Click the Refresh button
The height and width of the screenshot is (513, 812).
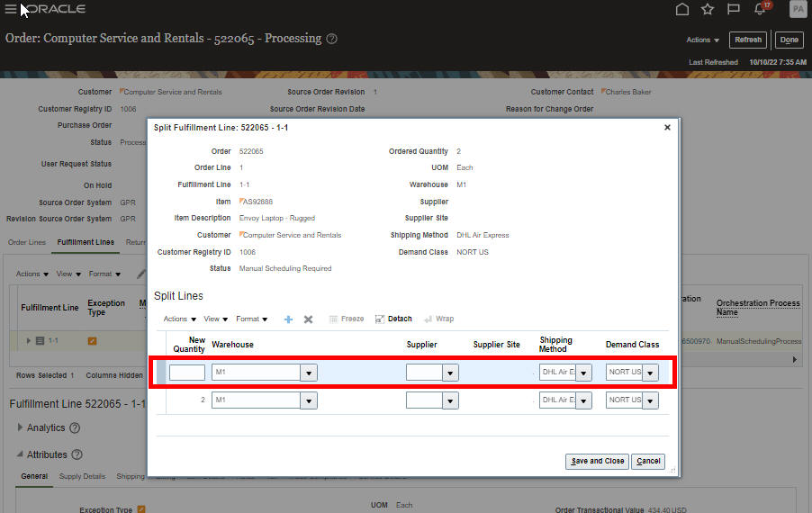[x=748, y=40]
